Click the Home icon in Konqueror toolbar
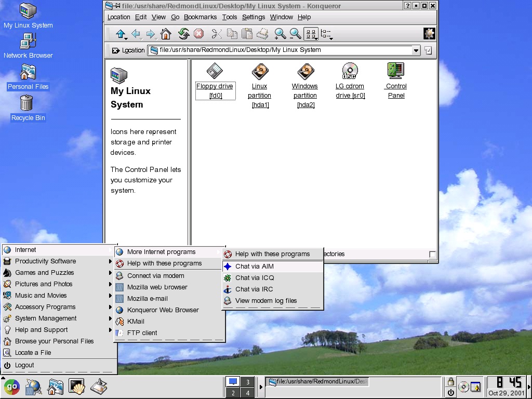532x399 pixels. coord(166,34)
